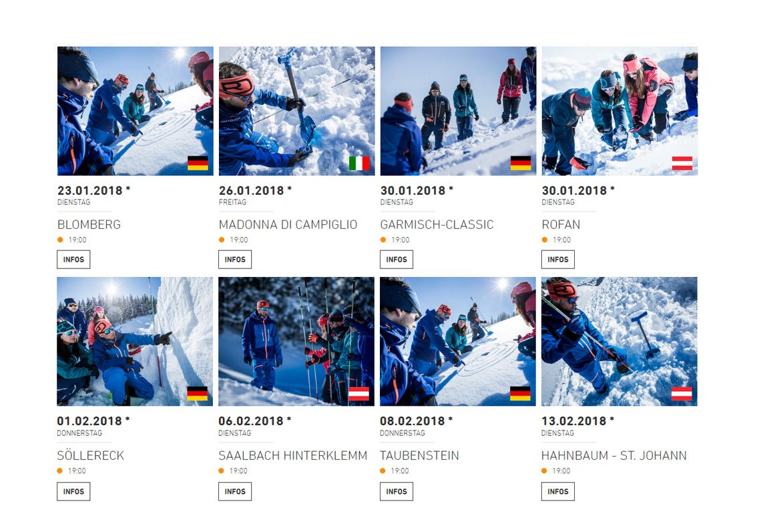Image resolution: width=757 pixels, height=532 pixels.
Task: Open Infos for the Blomberg event
Action: (73, 260)
